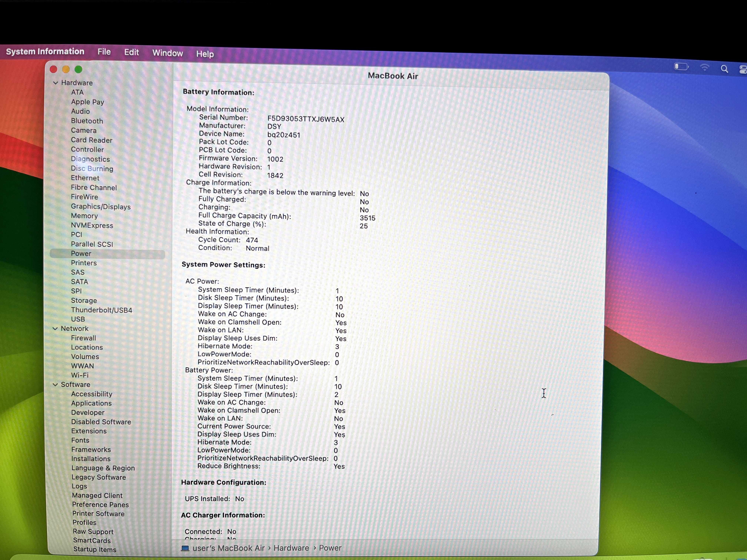Open the System Information app menu

point(45,51)
